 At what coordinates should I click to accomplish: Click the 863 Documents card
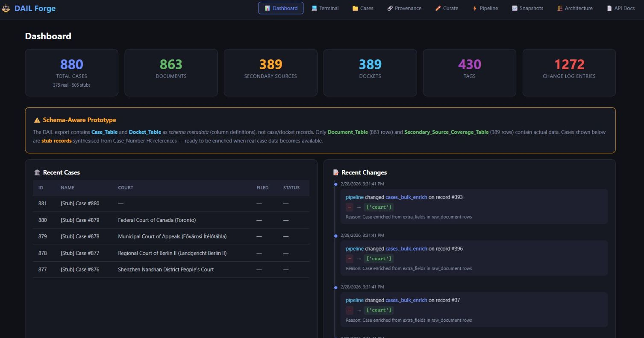pos(171,73)
